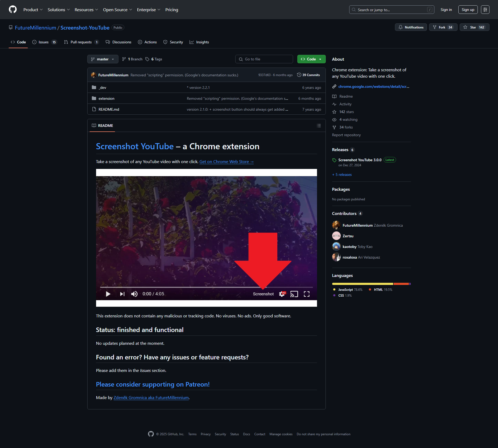Open kaotoby contributor avatar
The image size is (498, 448).
click(336, 246)
